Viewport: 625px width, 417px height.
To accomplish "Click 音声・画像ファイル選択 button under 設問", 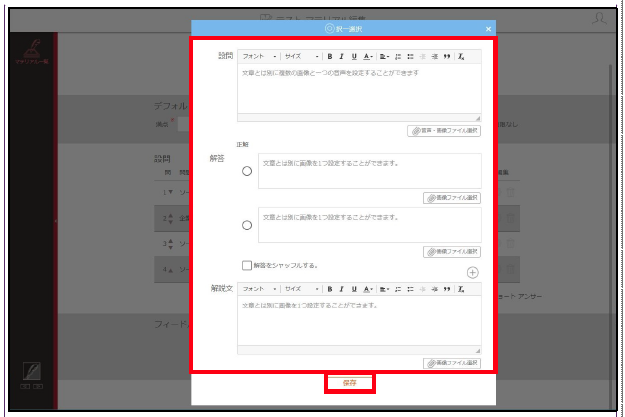I will (x=444, y=131).
